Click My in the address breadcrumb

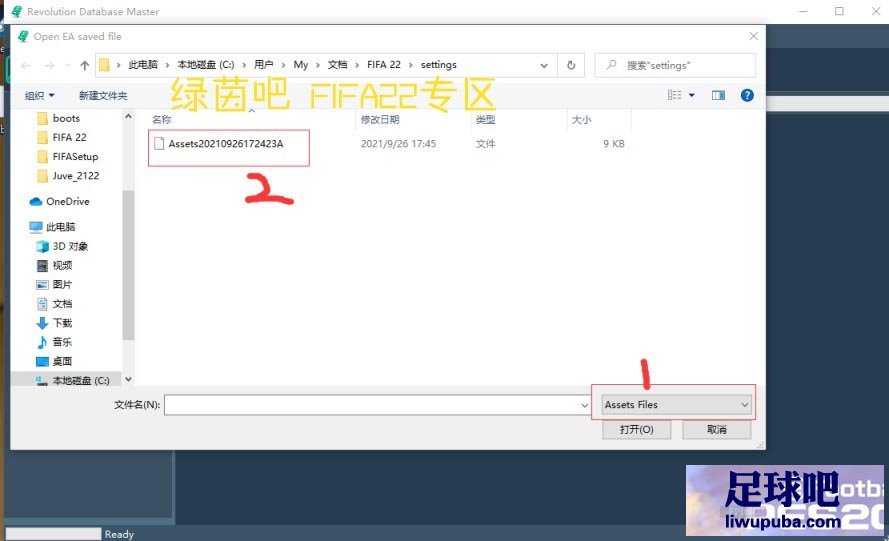300,65
